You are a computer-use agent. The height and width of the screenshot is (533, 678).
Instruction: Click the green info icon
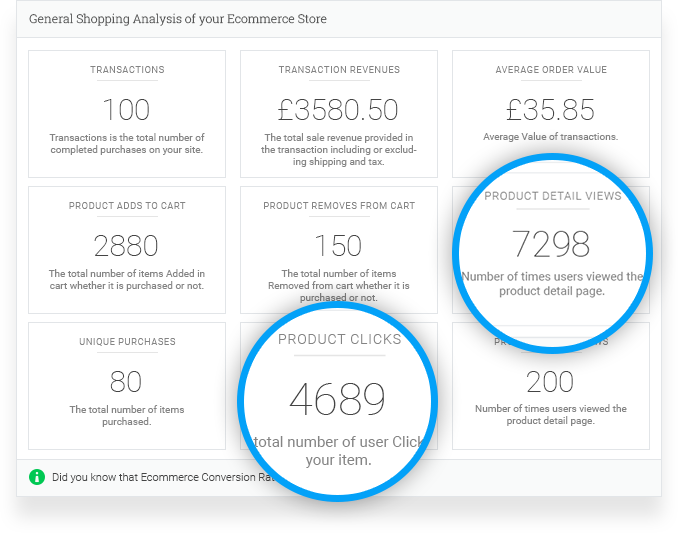(37, 477)
